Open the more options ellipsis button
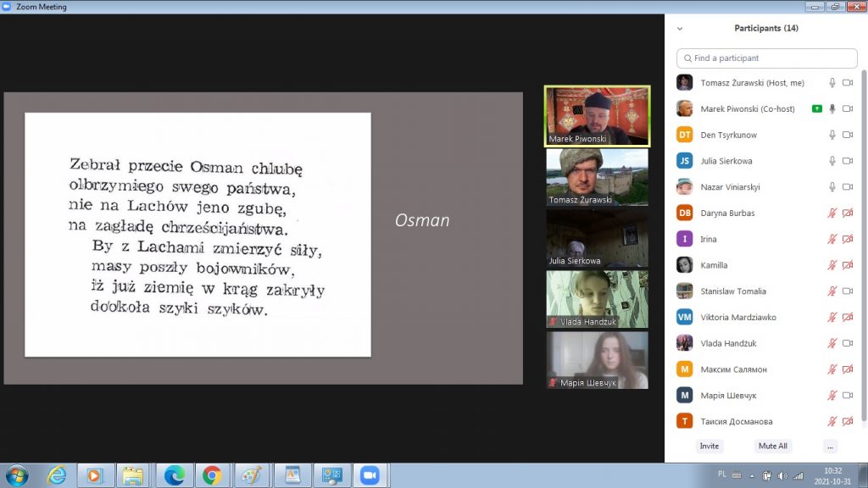The height and width of the screenshot is (488, 868). tap(830, 446)
